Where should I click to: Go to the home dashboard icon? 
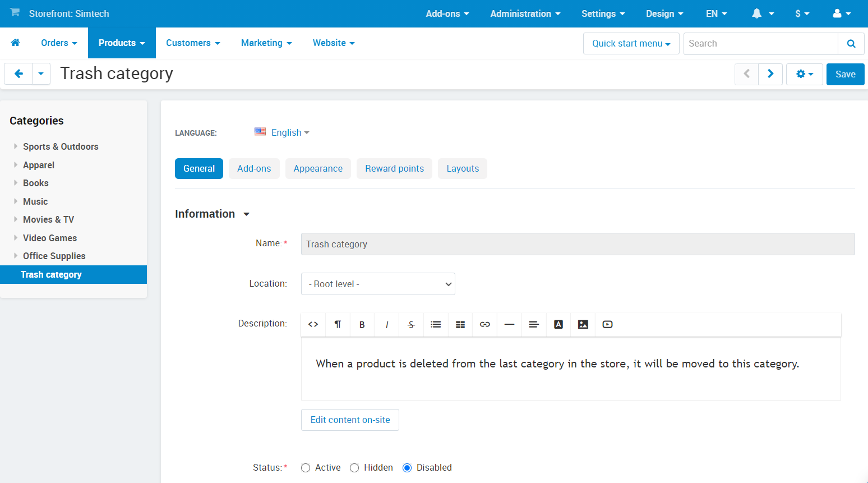coord(16,43)
